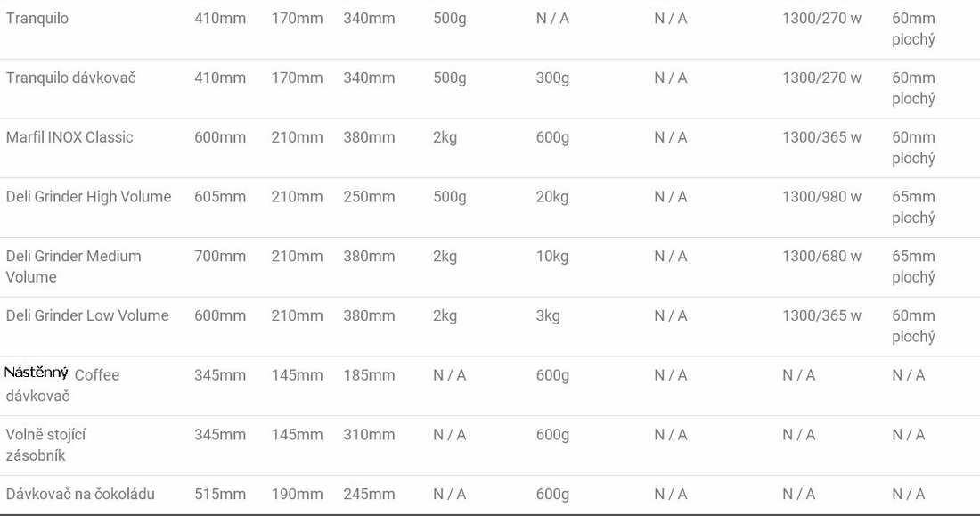Click the 310mm depth value
Screen dimensions: 980x516
coord(369,435)
